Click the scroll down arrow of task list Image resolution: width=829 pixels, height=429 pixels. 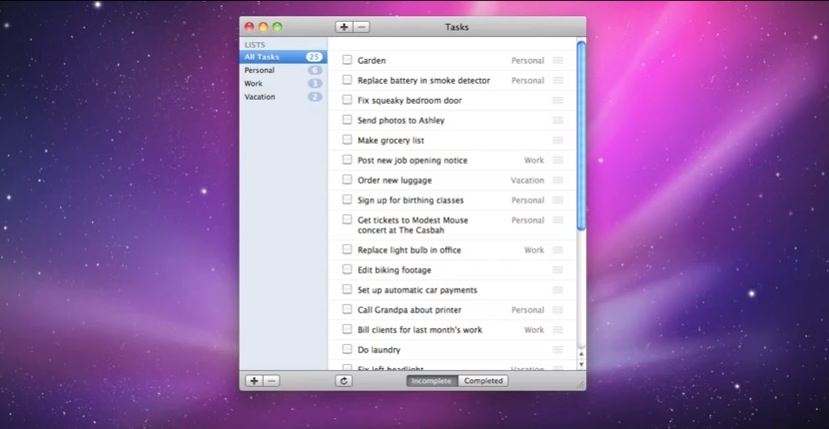point(581,365)
